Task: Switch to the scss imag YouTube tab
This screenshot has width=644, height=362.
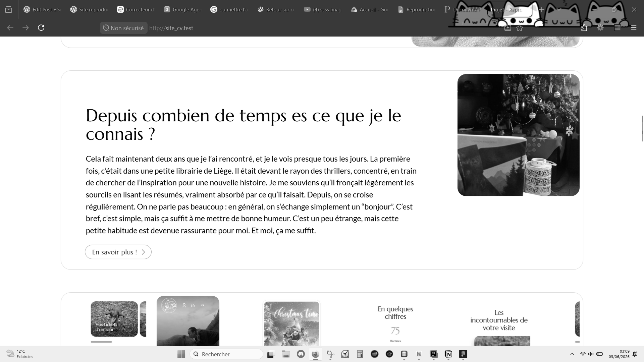Action: click(323, 10)
